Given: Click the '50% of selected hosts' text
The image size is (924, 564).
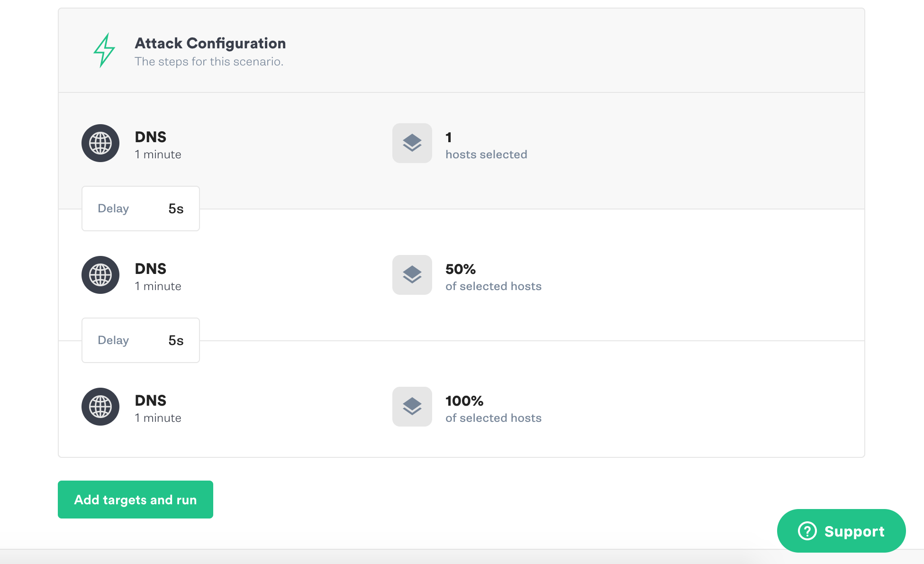Looking at the screenshot, I should tap(493, 286).
